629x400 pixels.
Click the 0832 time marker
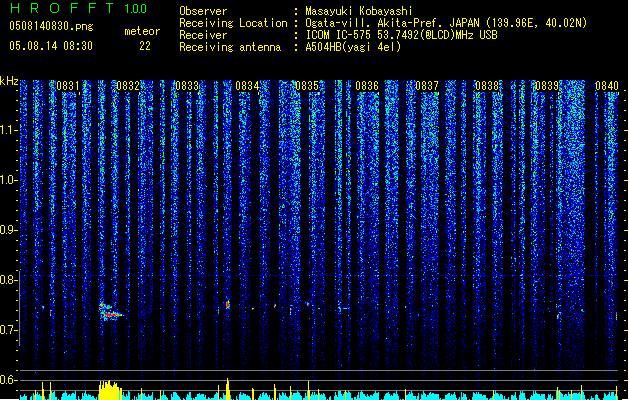coord(128,86)
